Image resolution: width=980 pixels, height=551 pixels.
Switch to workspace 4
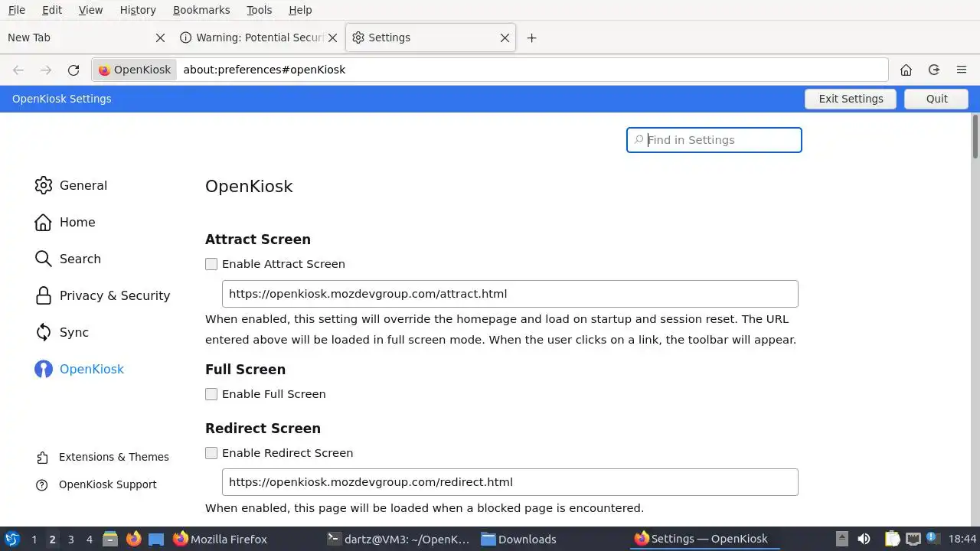click(x=89, y=540)
